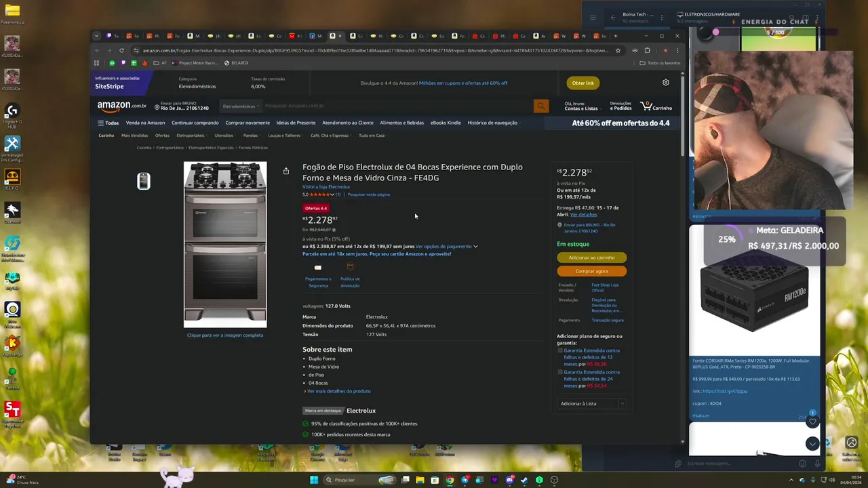Open the R.E.P.O desktop icon
The image size is (868, 488).
[x=12, y=178]
